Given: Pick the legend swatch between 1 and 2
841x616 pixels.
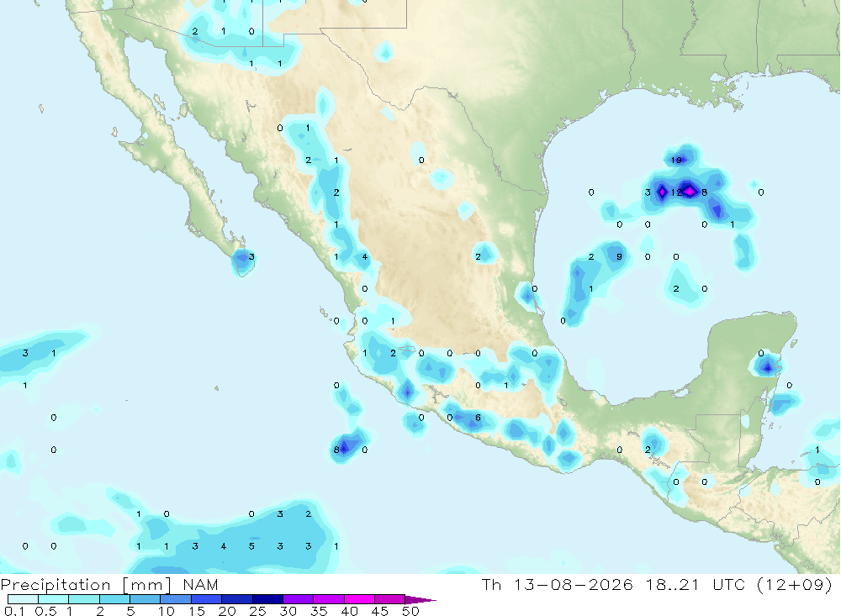Looking at the screenshot, I should point(83,599).
